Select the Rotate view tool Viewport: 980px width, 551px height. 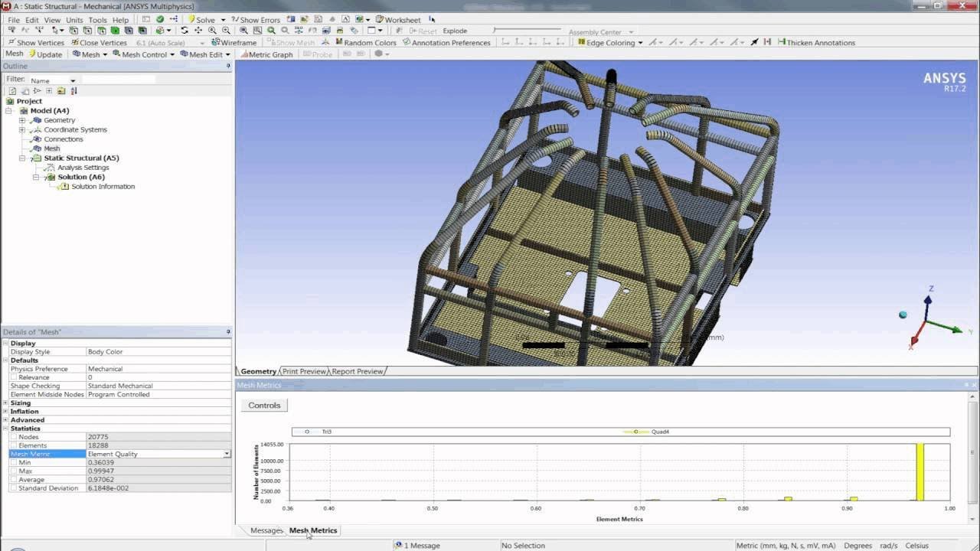pos(185,31)
